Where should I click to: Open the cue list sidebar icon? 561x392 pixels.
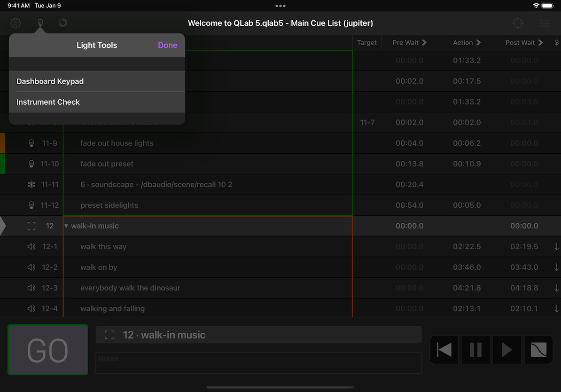click(x=545, y=23)
